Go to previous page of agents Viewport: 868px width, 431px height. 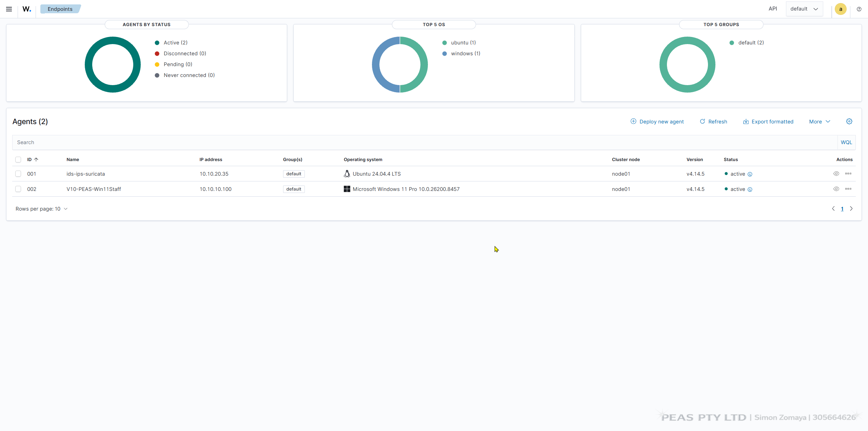pos(833,209)
